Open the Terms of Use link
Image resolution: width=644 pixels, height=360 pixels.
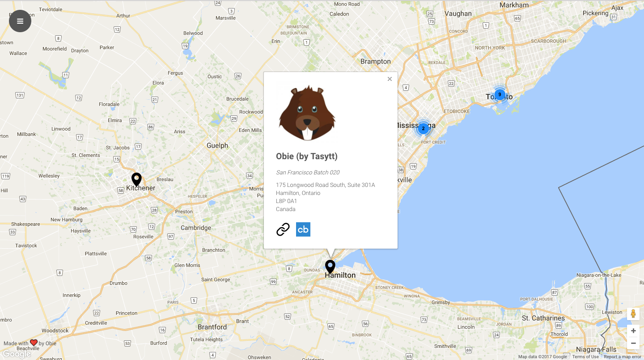(585, 357)
